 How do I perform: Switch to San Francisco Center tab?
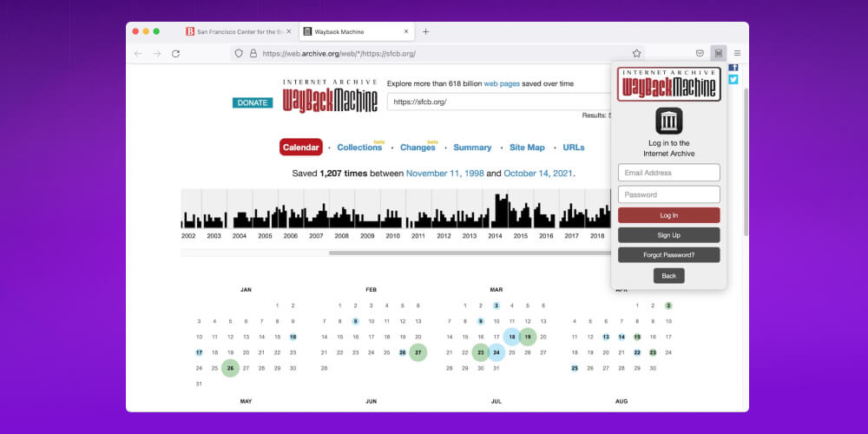tap(237, 31)
